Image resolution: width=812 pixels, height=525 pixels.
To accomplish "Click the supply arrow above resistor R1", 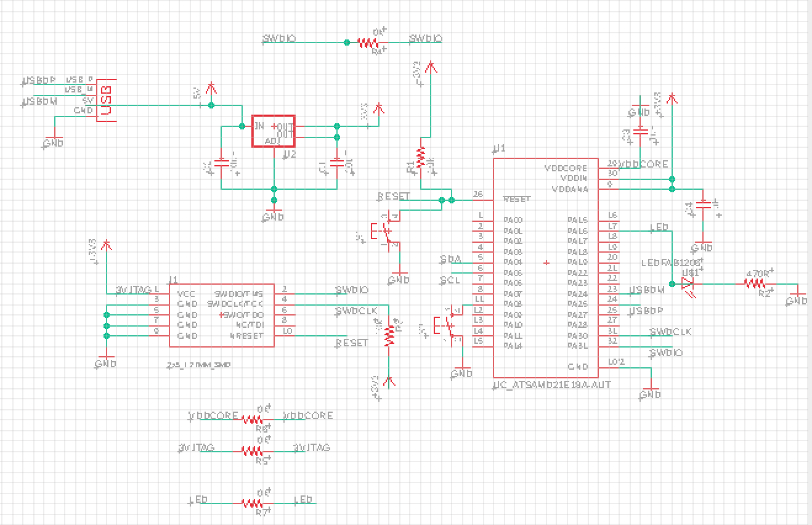I will coord(432,68).
